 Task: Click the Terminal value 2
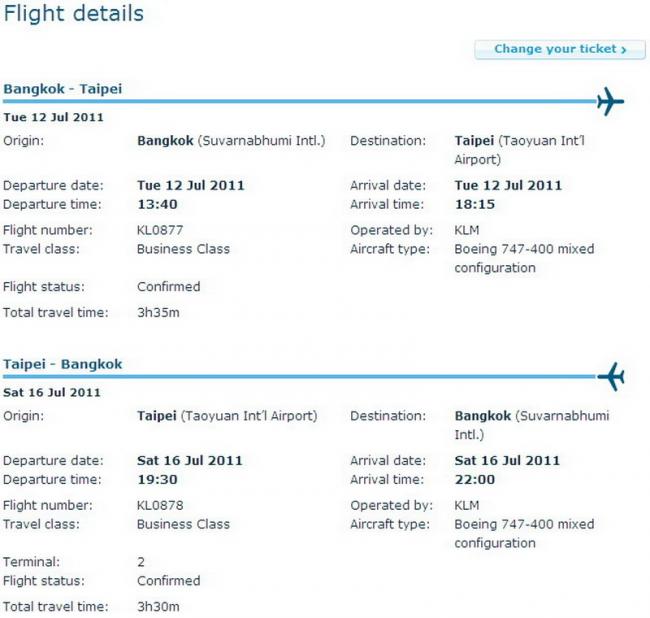click(141, 562)
